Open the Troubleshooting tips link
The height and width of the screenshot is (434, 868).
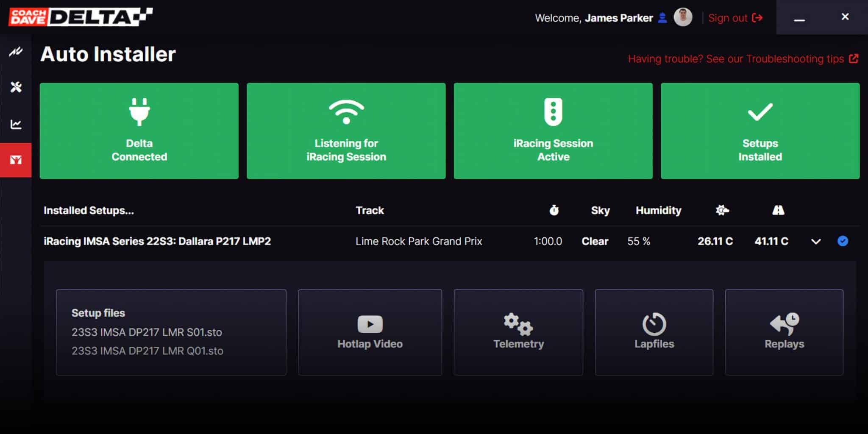(x=743, y=59)
